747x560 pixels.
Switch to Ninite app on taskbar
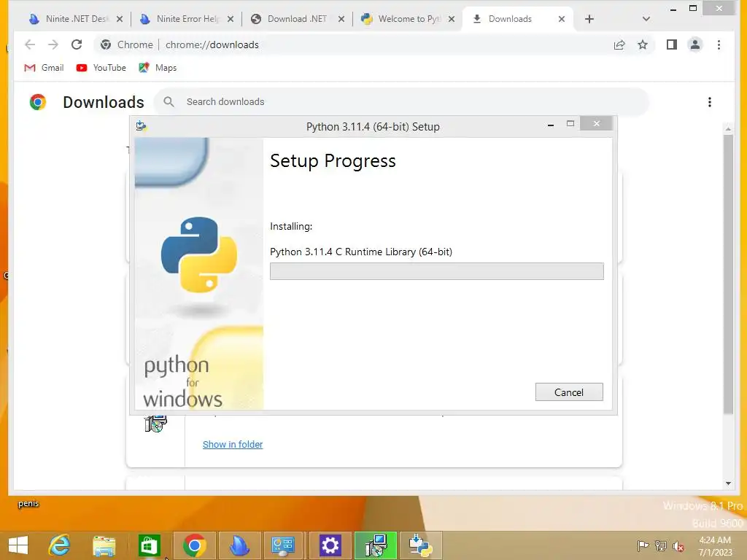pos(239,545)
